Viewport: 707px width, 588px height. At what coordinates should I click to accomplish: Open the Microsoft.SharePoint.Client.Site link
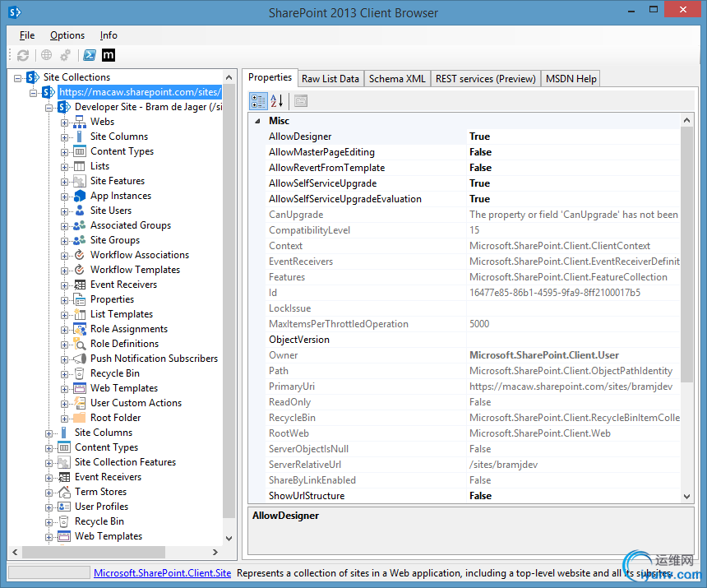click(x=162, y=573)
